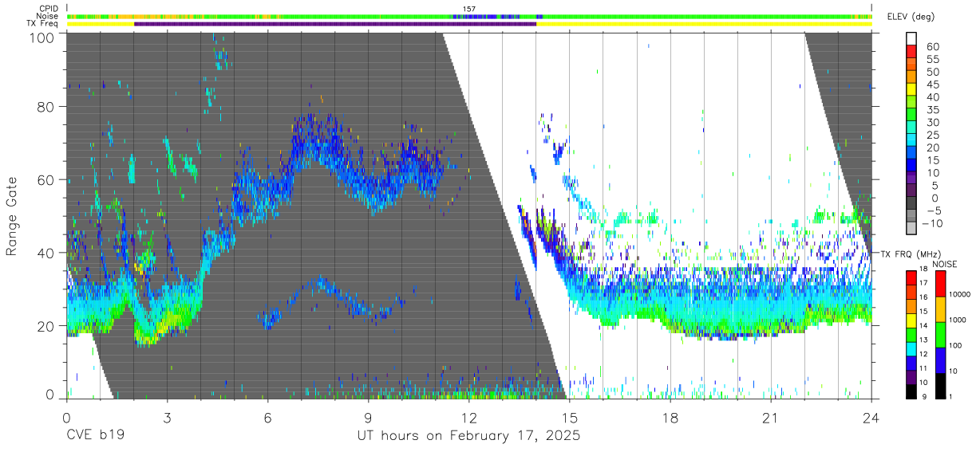Image resolution: width=980 pixels, height=452 pixels.
Task: Click 'UT hours on February 17, 2025' axis title
Action: pyautogui.click(x=468, y=436)
